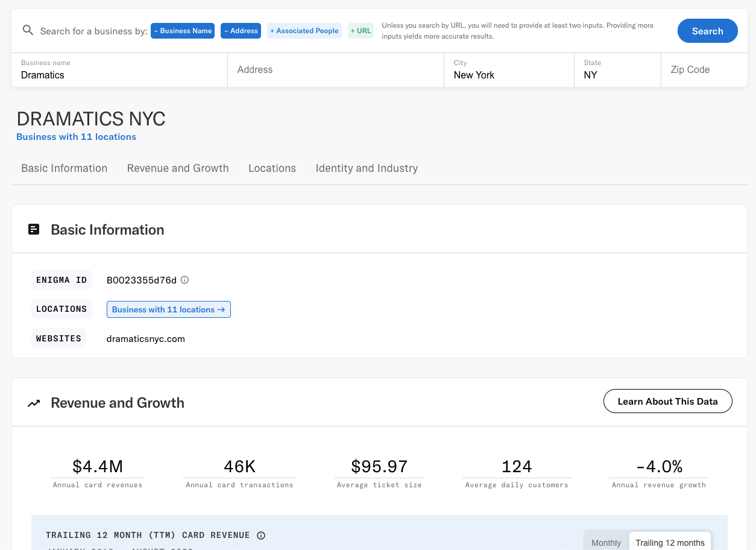
Task: Open the Identity and Industry tab
Action: (367, 168)
